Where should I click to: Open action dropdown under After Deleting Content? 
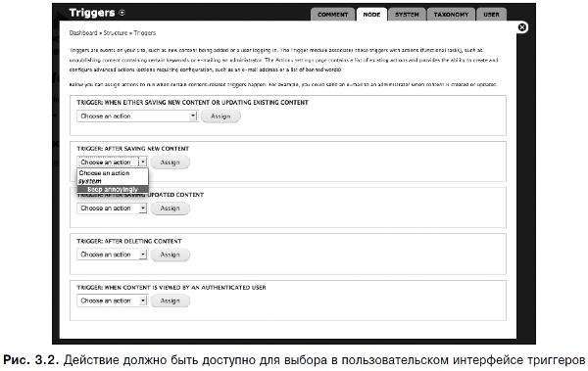click(x=112, y=255)
